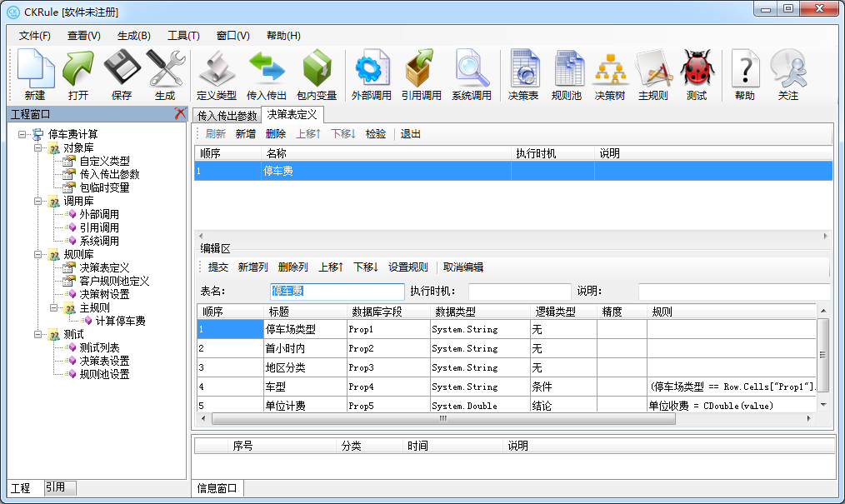Select the 单位计费 row in the grid
This screenshot has height=504, width=845.
507,406
